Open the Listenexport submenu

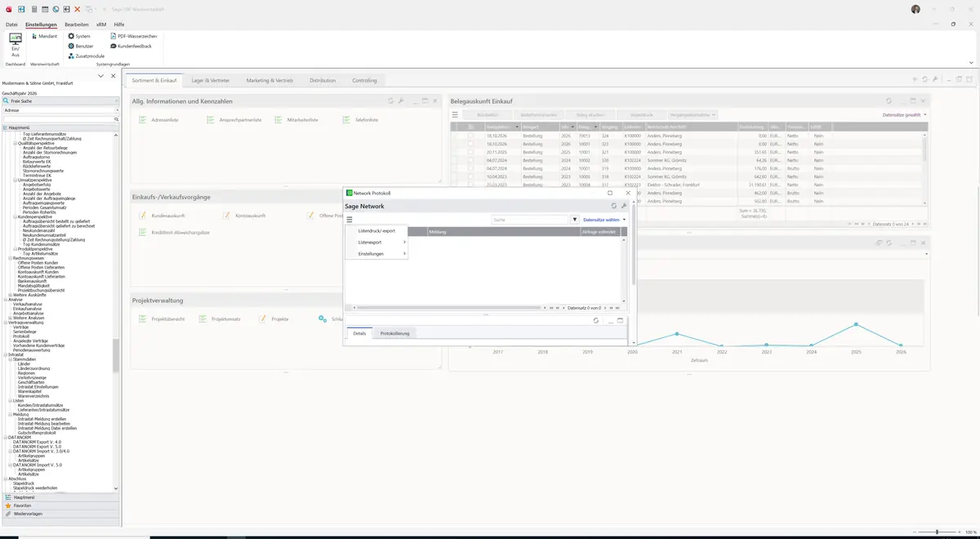(376, 242)
